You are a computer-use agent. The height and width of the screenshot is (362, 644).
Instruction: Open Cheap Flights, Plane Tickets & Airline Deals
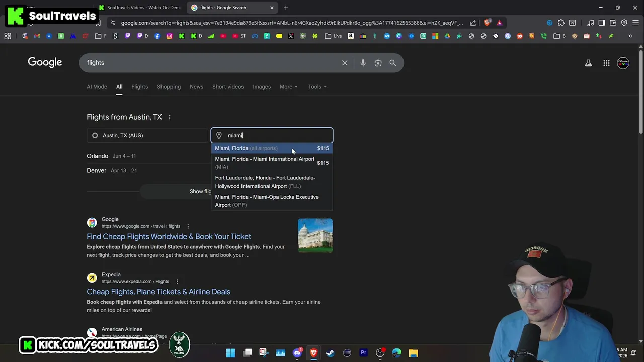(x=158, y=292)
